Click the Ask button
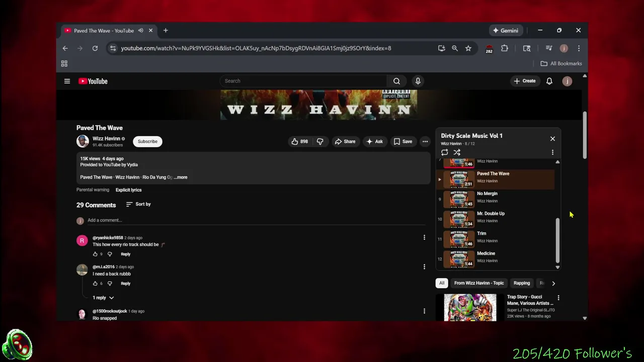Screen dimensions: 644x362 tap(374, 142)
